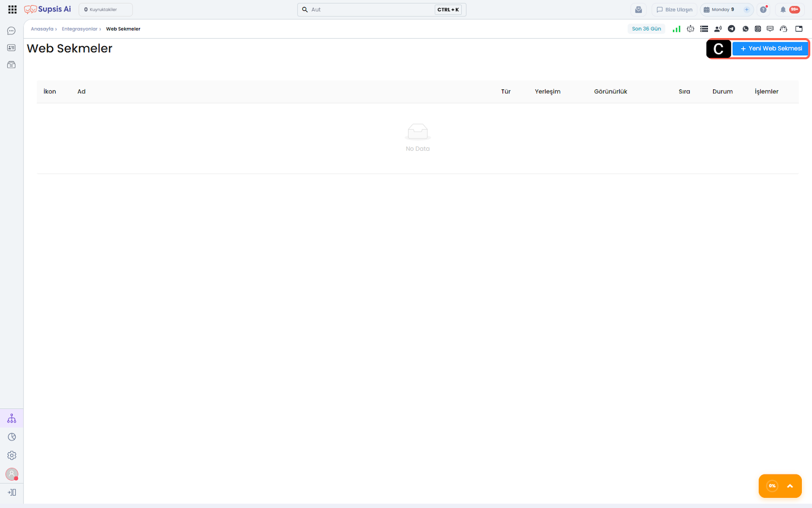Viewport: 812px width, 508px height.
Task: Click the Telegram channel icon
Action: coord(731,29)
